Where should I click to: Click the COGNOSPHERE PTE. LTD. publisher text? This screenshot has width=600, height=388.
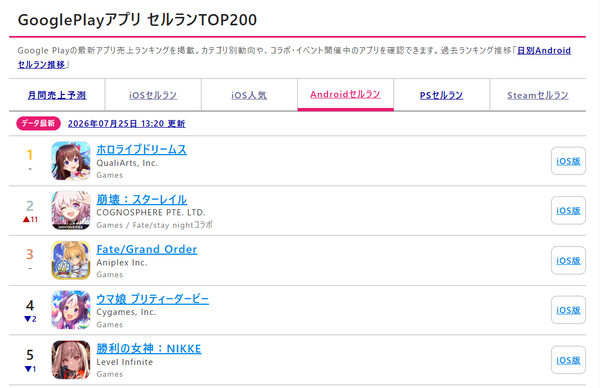tap(151, 212)
